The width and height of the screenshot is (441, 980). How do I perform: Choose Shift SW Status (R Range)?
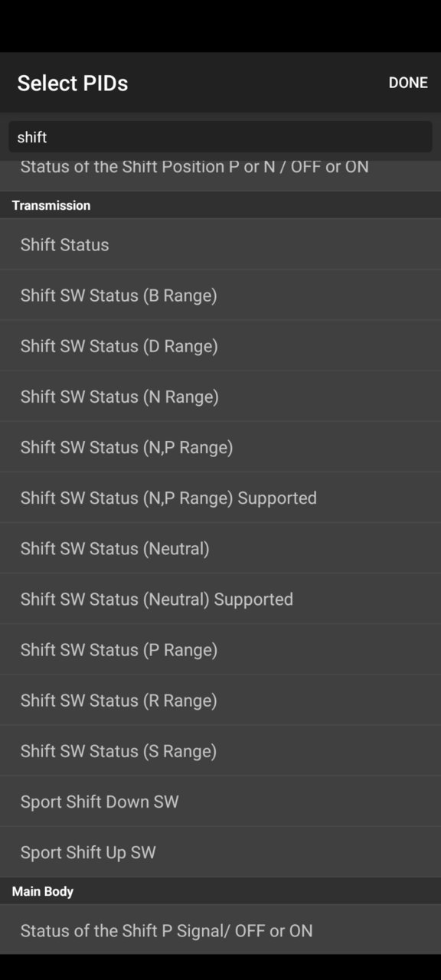(220, 700)
